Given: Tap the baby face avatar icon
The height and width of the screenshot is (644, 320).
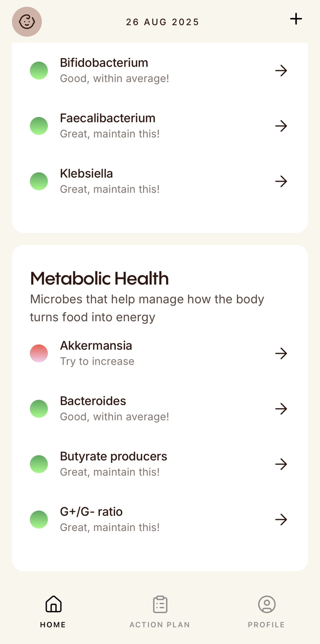Looking at the screenshot, I should [x=27, y=22].
